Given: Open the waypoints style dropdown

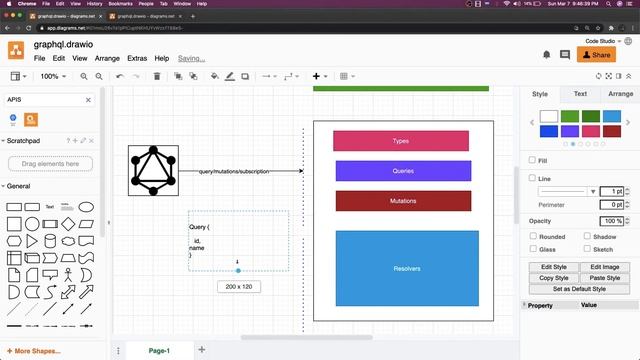Looking at the screenshot, I should click(291, 76).
